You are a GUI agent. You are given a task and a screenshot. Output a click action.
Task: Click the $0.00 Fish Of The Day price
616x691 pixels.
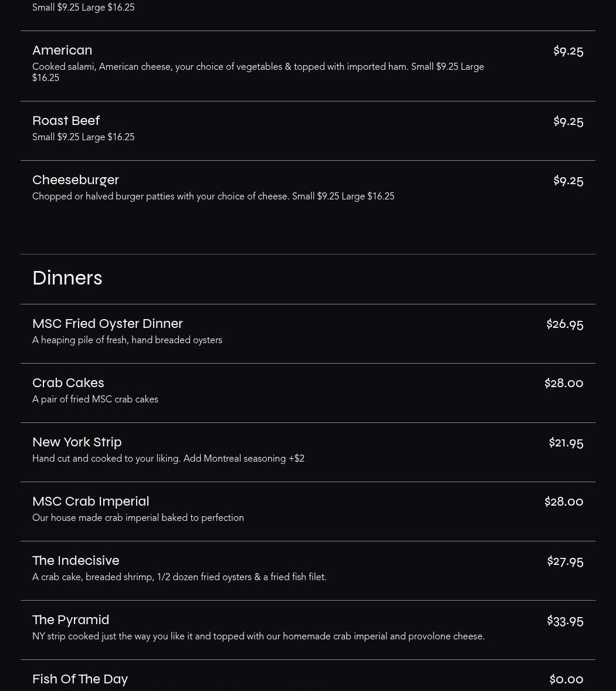[x=566, y=679]
